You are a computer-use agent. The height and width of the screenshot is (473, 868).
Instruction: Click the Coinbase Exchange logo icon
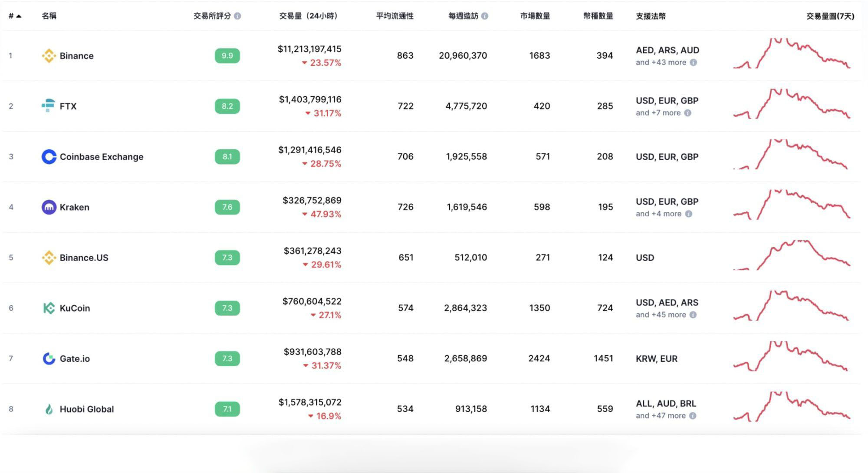(x=49, y=156)
